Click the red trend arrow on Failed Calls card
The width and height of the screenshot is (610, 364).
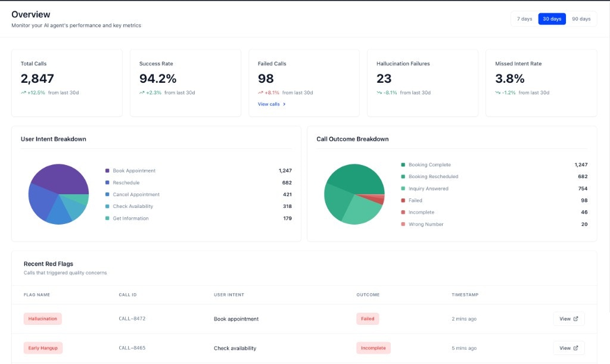pyautogui.click(x=259, y=93)
